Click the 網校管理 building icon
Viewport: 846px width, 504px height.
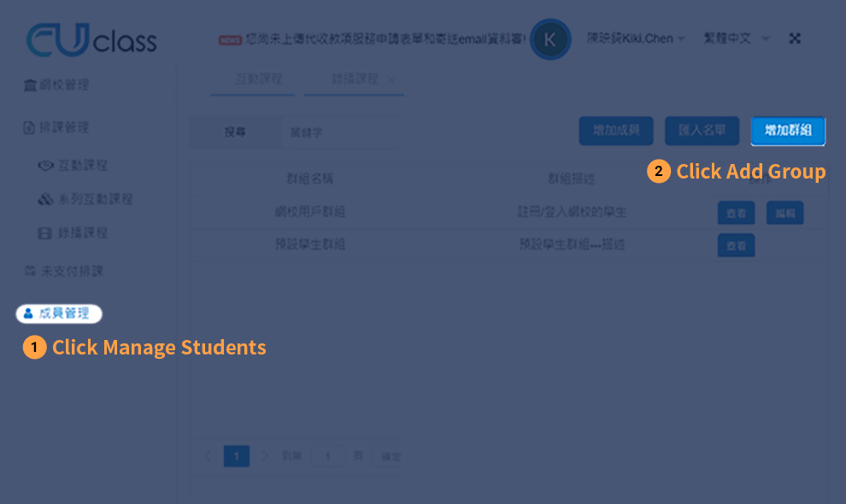pyautogui.click(x=30, y=85)
